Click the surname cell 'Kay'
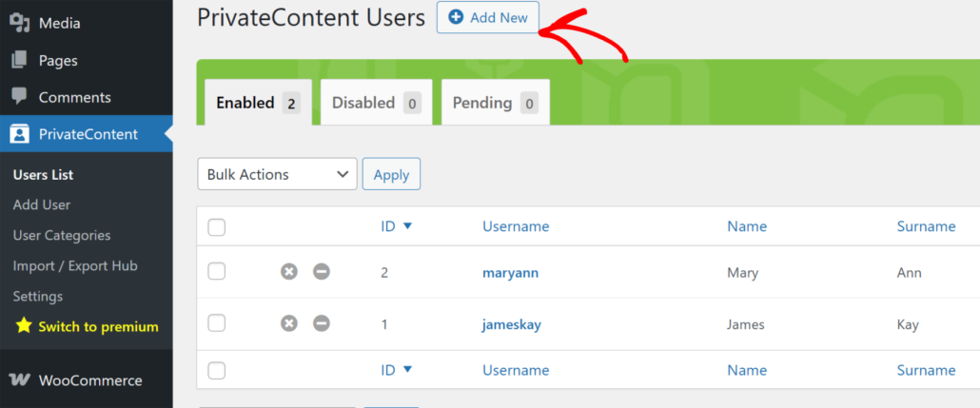The width and height of the screenshot is (980, 408). (908, 325)
